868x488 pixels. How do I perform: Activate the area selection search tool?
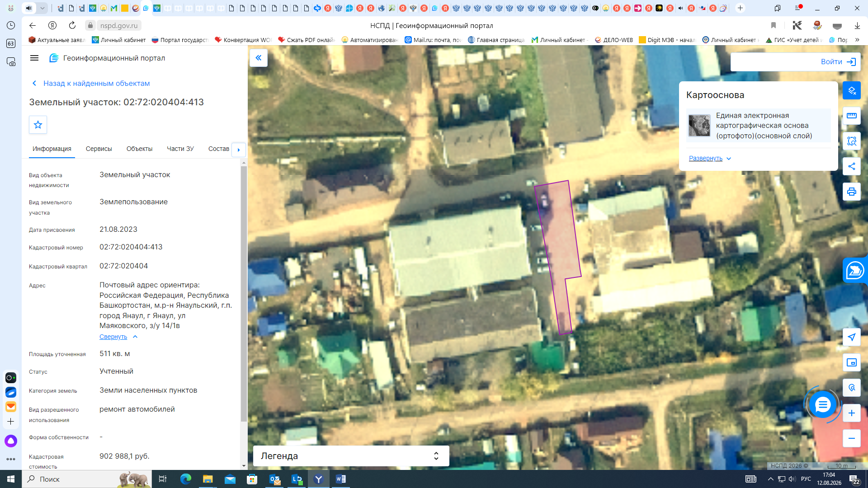click(x=852, y=141)
